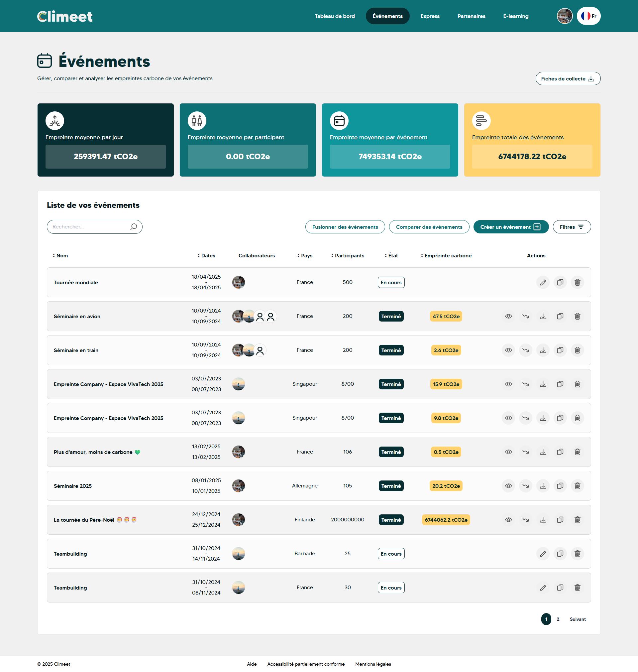Delete the Finlande Père-Noël event

click(577, 520)
